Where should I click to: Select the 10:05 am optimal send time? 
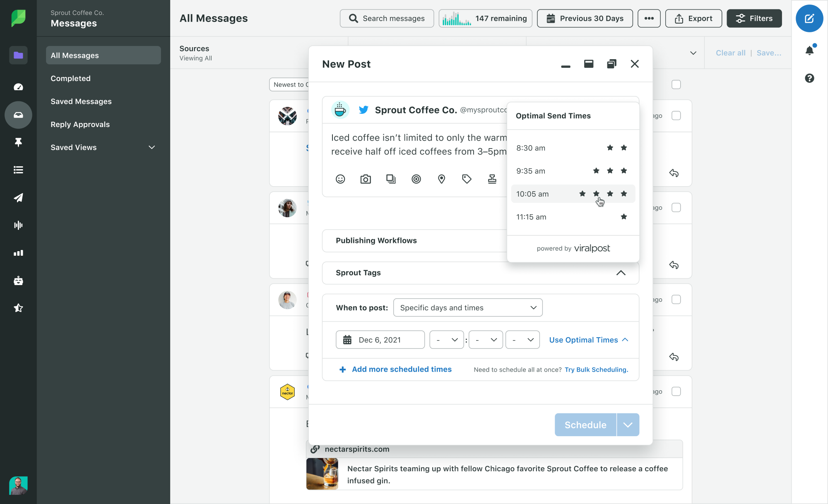(572, 194)
